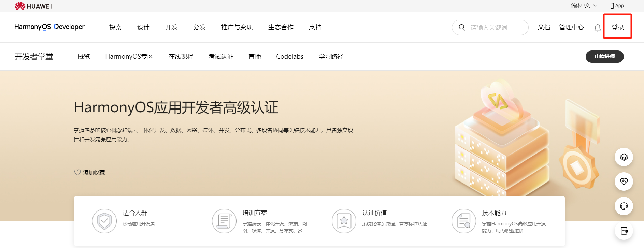Click the HarmonyOS应用开发者高级认证 heading
Image resolution: width=644 pixels, height=248 pixels.
pos(176,107)
